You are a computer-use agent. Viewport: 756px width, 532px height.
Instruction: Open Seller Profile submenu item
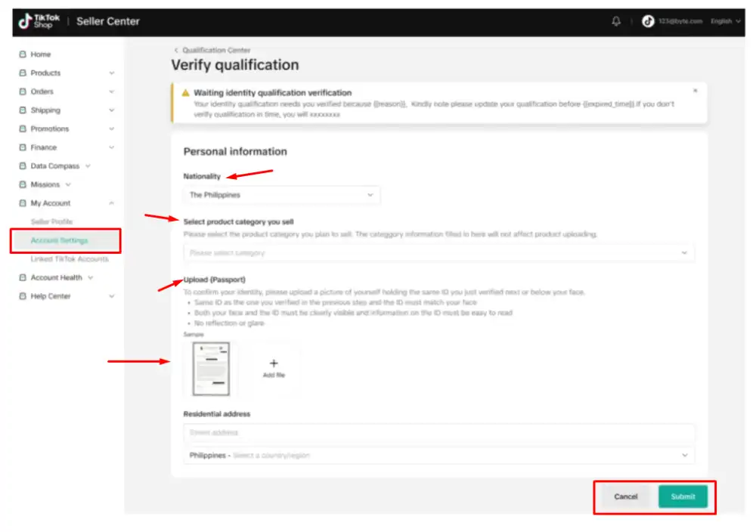point(51,221)
